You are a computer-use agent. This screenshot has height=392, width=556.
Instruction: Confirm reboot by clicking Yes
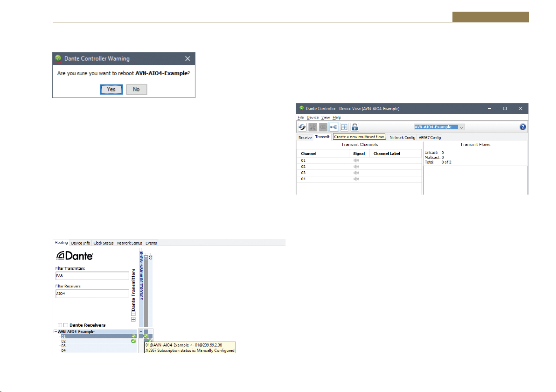click(x=111, y=90)
